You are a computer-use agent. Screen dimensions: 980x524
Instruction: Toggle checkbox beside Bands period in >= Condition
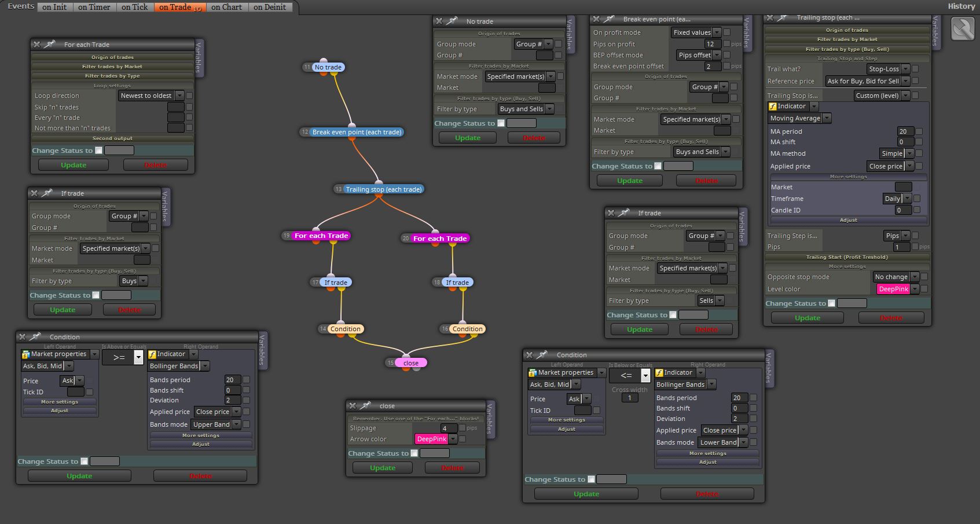pos(246,380)
